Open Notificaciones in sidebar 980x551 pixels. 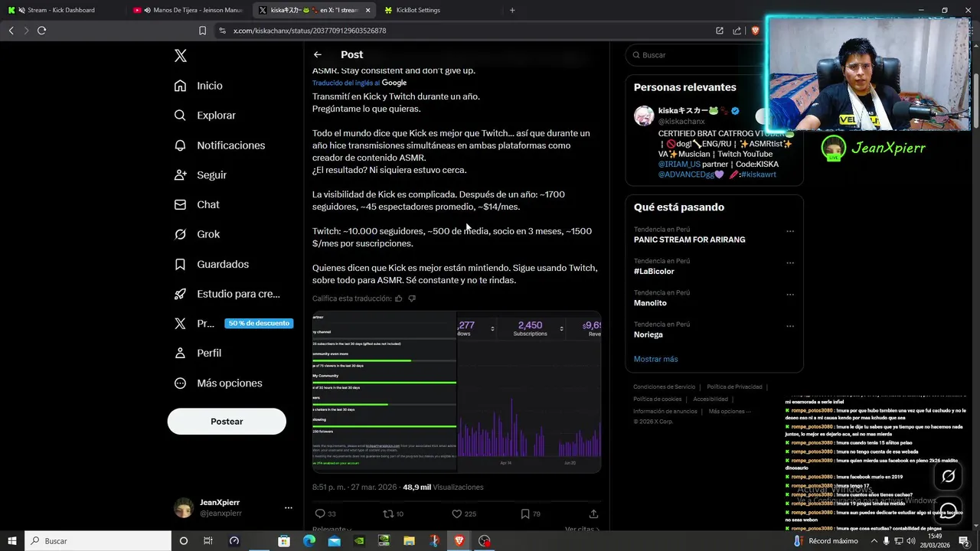(219, 145)
